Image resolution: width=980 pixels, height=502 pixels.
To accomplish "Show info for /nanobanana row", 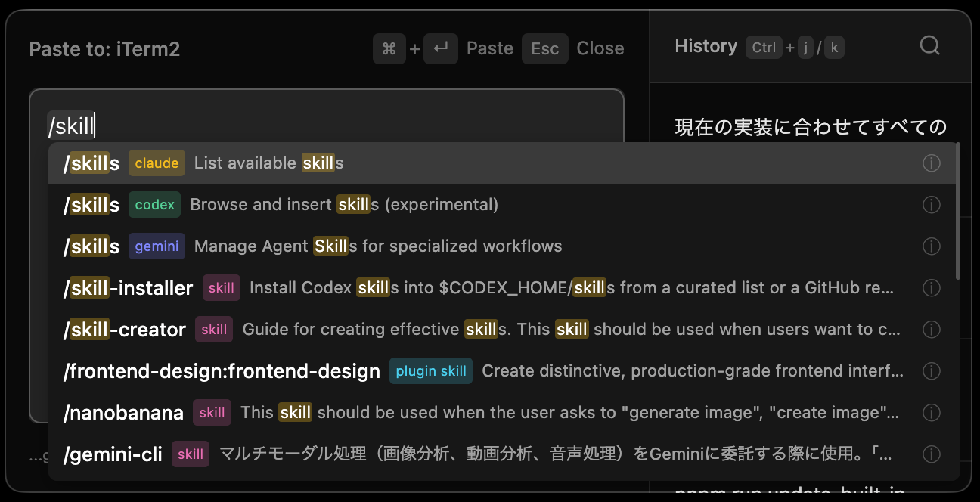I will point(932,413).
